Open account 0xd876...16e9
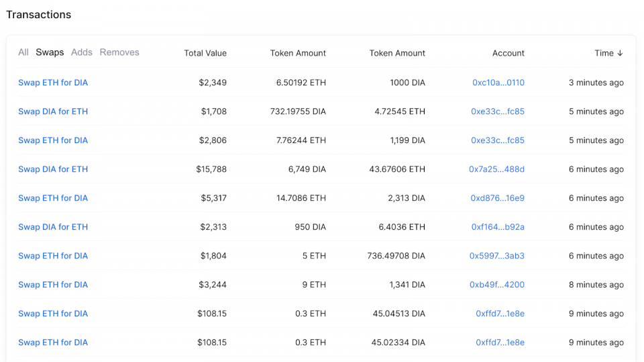Viewport: 644px width, 362px height. (x=497, y=198)
